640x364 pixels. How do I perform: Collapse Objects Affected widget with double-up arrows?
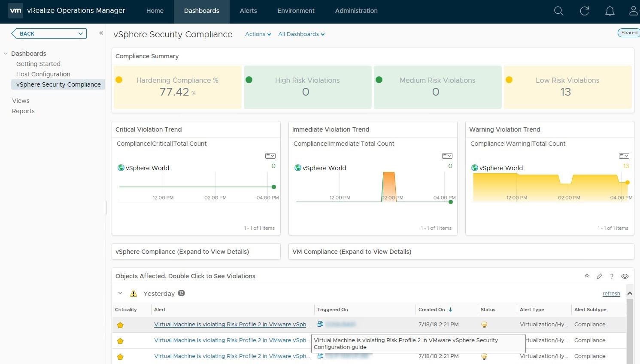(586, 276)
